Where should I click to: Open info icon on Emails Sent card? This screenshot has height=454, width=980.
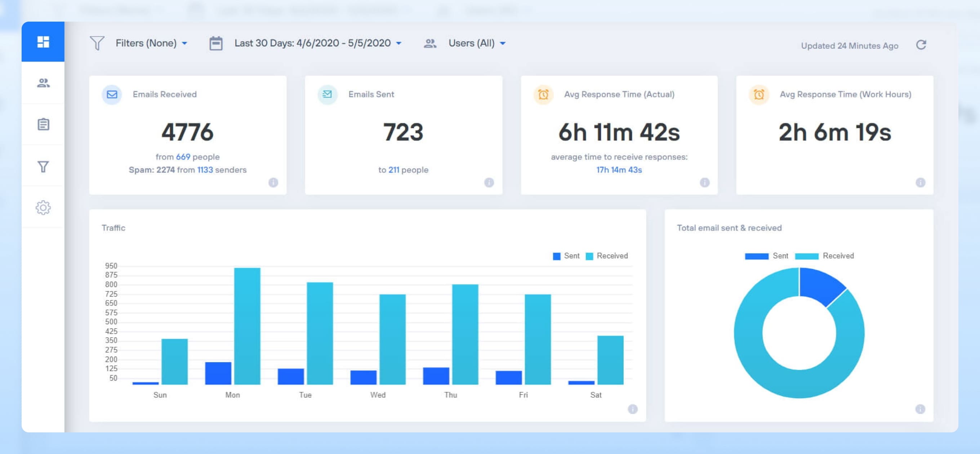click(x=489, y=183)
